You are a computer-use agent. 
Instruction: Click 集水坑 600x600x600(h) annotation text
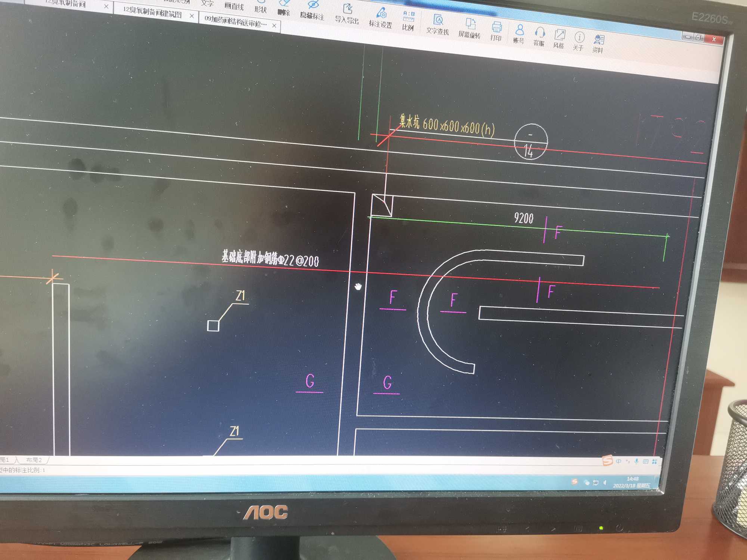click(447, 125)
